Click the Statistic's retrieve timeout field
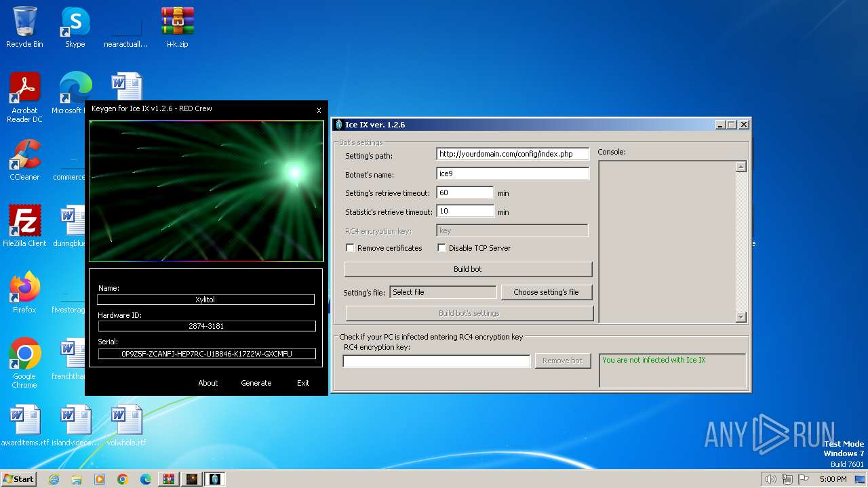Image resolution: width=868 pixels, height=488 pixels. pos(465,211)
